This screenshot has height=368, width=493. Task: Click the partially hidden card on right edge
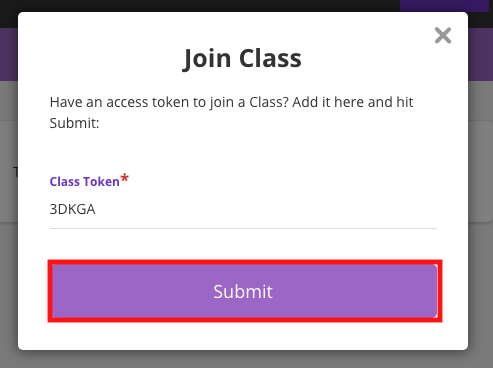coord(480,171)
